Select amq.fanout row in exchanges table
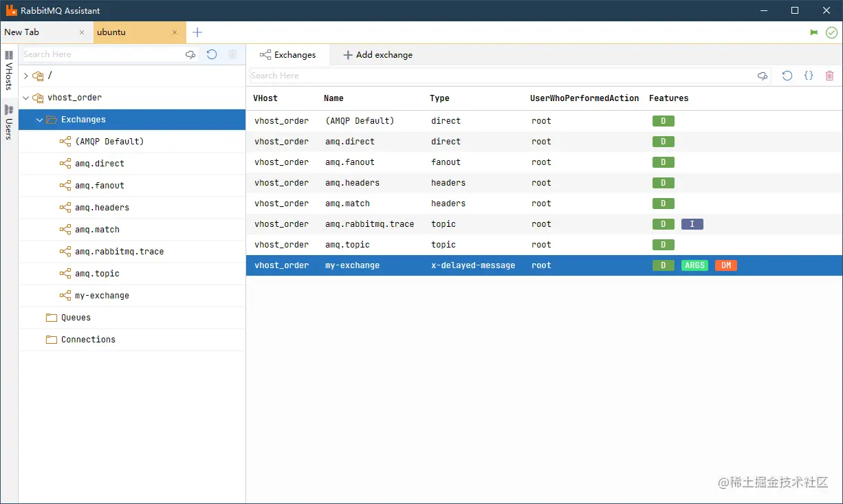This screenshot has width=843, height=504. (x=545, y=162)
